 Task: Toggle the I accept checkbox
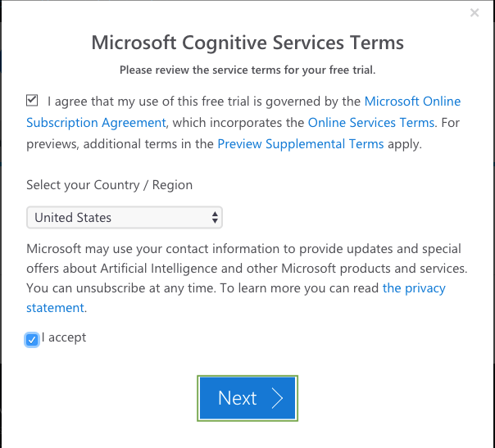(32, 340)
